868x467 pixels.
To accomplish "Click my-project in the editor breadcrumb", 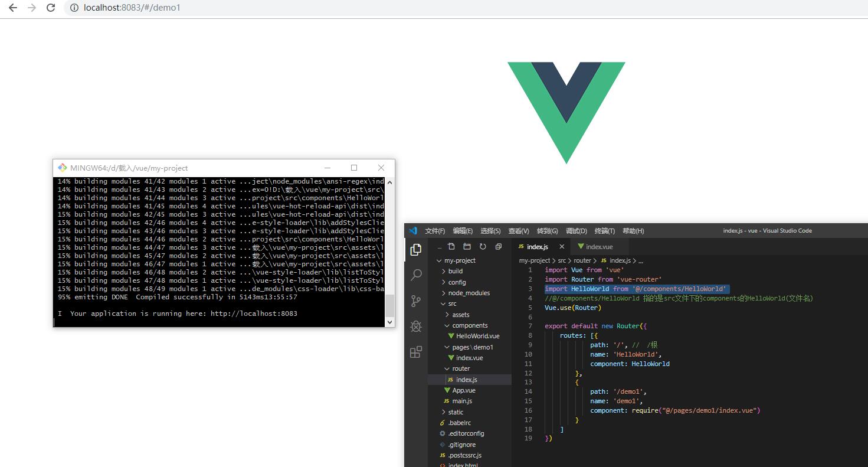I will pyautogui.click(x=535, y=260).
